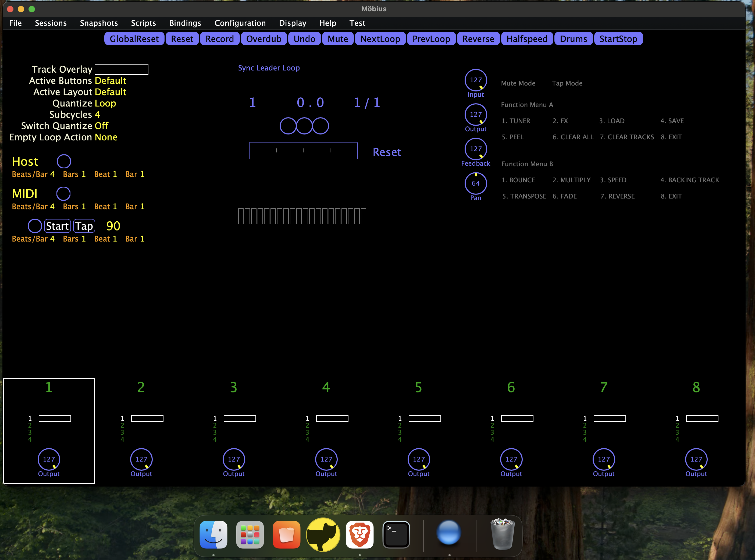Adjust the Pan knob
This screenshot has width=755, height=560.
pos(475,183)
